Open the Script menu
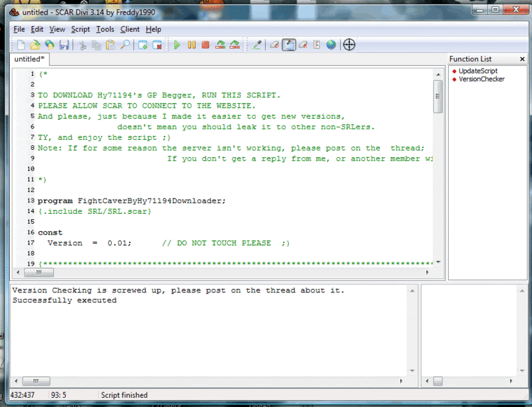 point(81,29)
